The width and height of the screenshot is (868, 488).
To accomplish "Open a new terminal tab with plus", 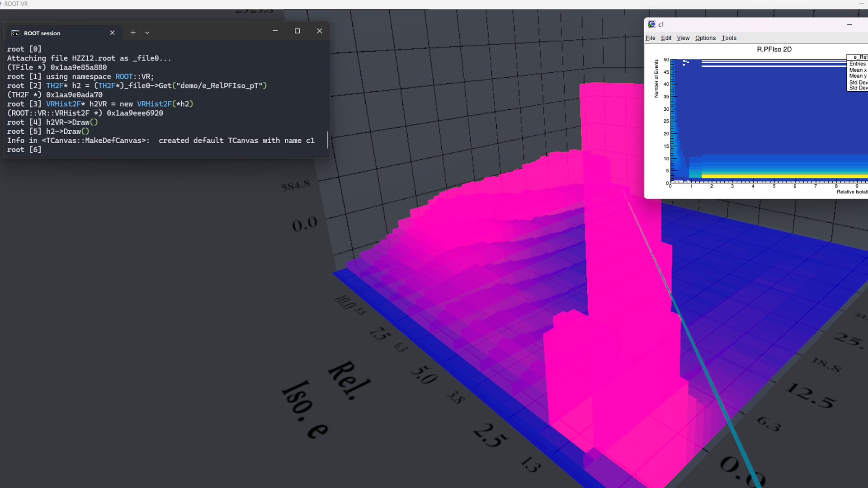I will [133, 33].
